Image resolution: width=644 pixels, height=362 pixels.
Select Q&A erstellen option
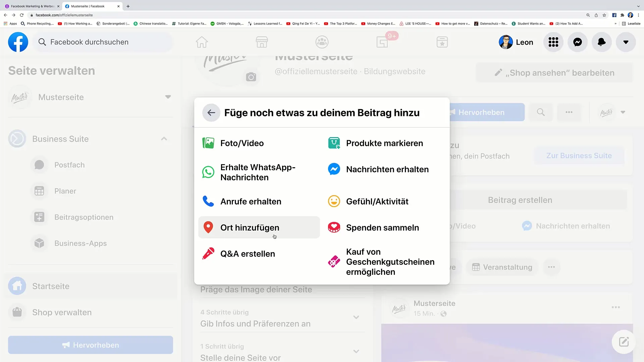(x=259, y=254)
